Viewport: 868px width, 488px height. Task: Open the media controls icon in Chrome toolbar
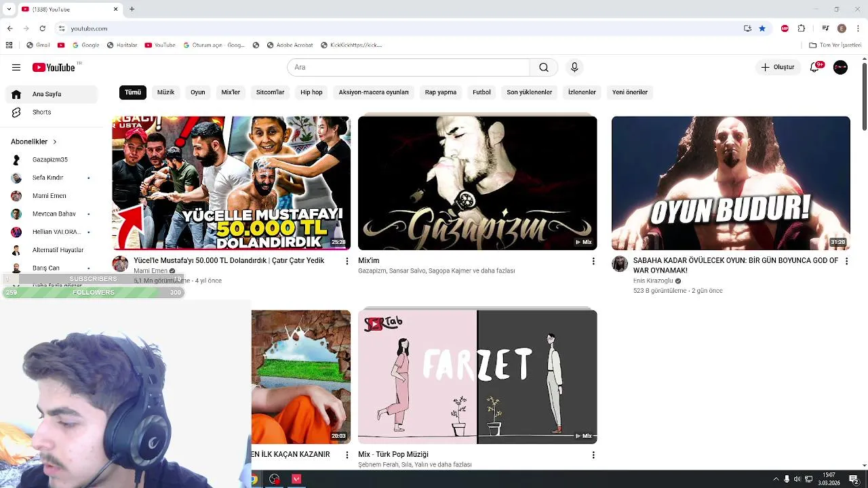click(825, 28)
